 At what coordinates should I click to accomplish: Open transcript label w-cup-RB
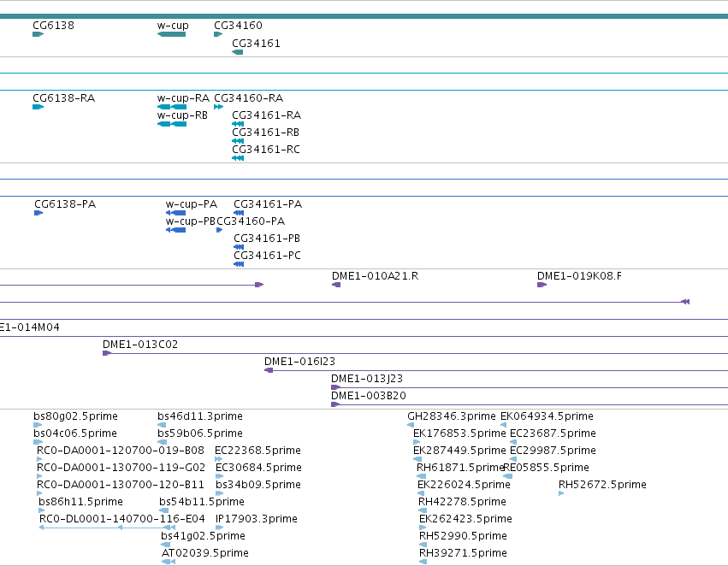[182, 115]
